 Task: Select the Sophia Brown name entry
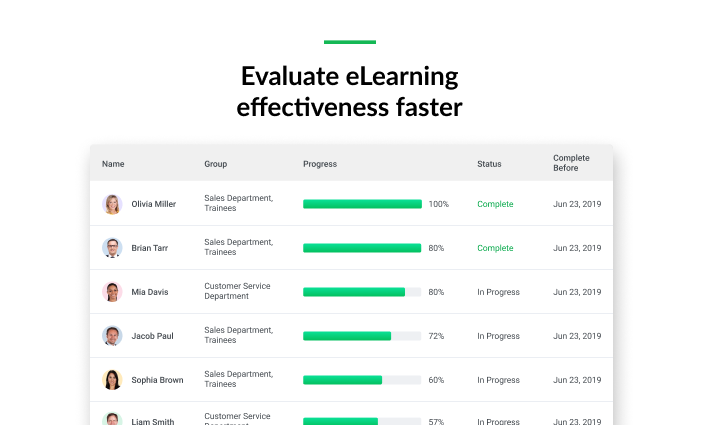(x=157, y=380)
